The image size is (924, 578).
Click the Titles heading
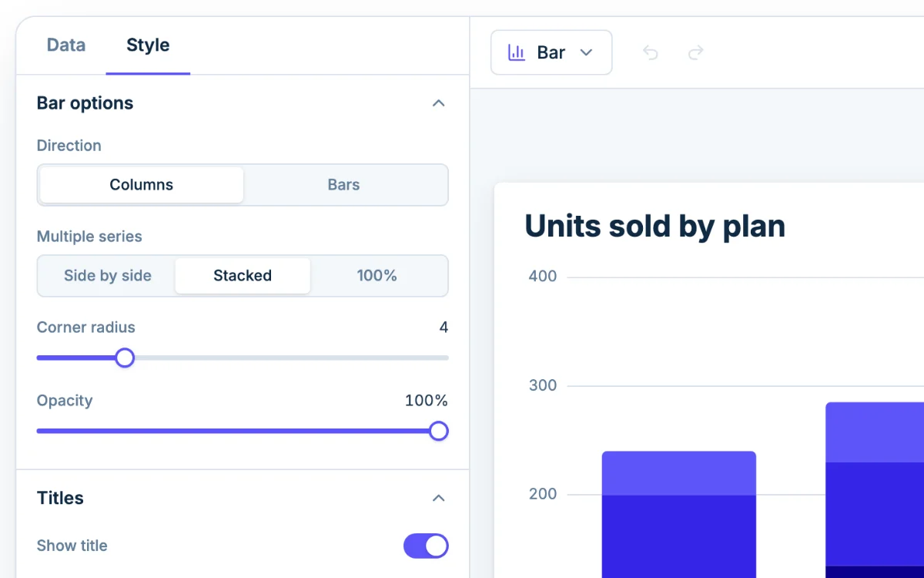(60, 498)
